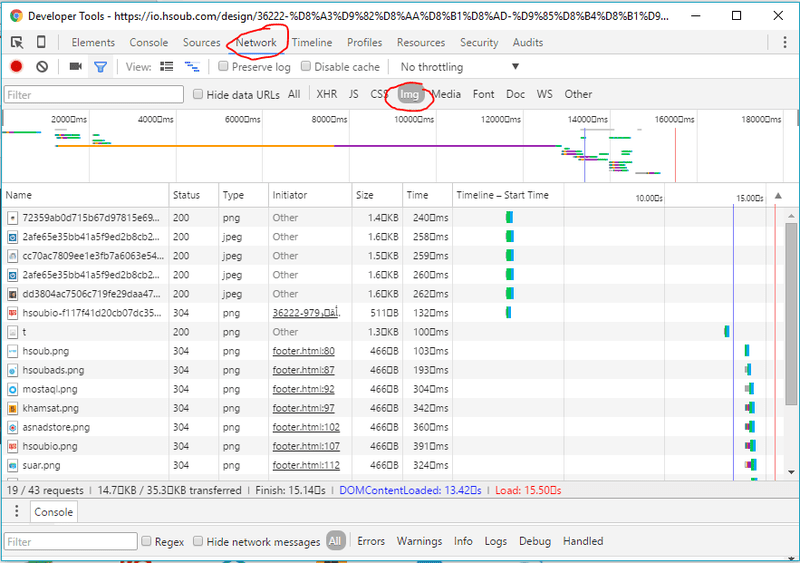Capture screenshots camera icon
This screenshot has height=563, width=800.
coord(76,66)
